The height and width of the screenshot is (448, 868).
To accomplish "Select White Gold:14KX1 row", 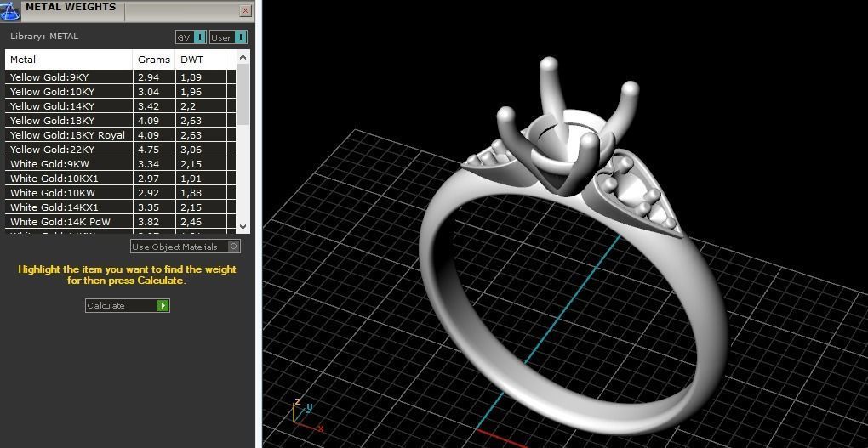I will [120, 207].
